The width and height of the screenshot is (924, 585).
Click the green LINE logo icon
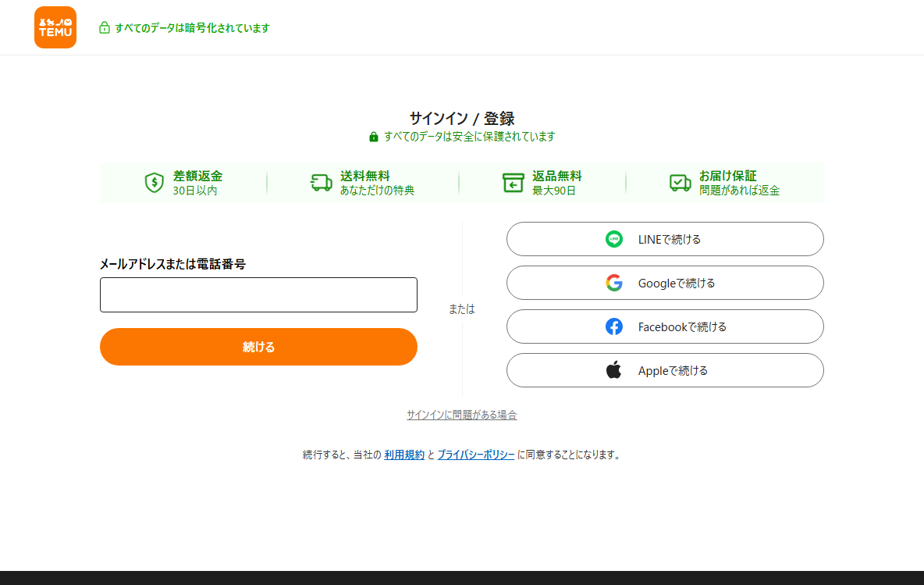(614, 239)
